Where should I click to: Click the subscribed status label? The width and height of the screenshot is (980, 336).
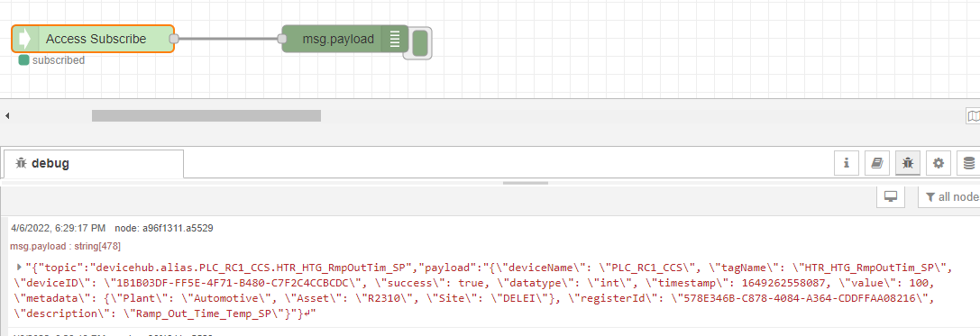[x=58, y=60]
